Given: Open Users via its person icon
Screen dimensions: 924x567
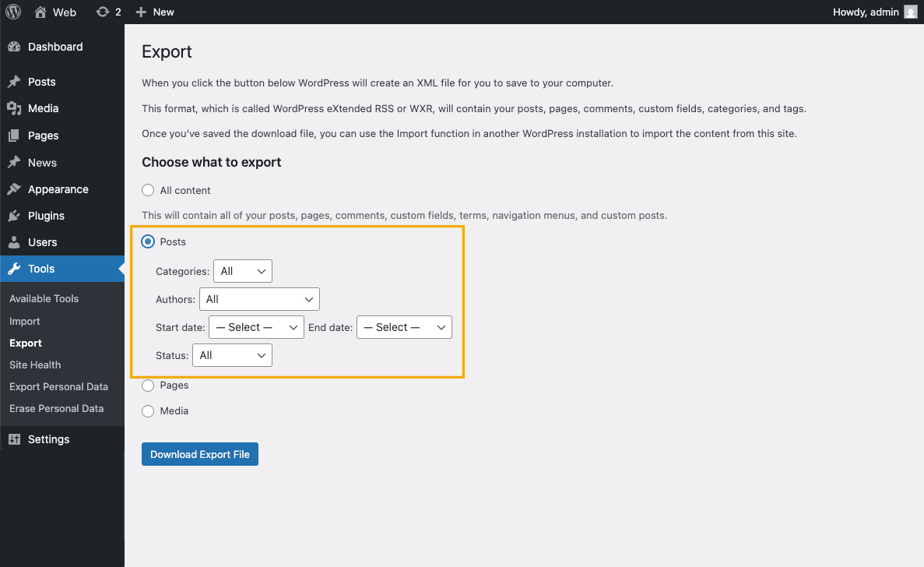Looking at the screenshot, I should coord(15,242).
